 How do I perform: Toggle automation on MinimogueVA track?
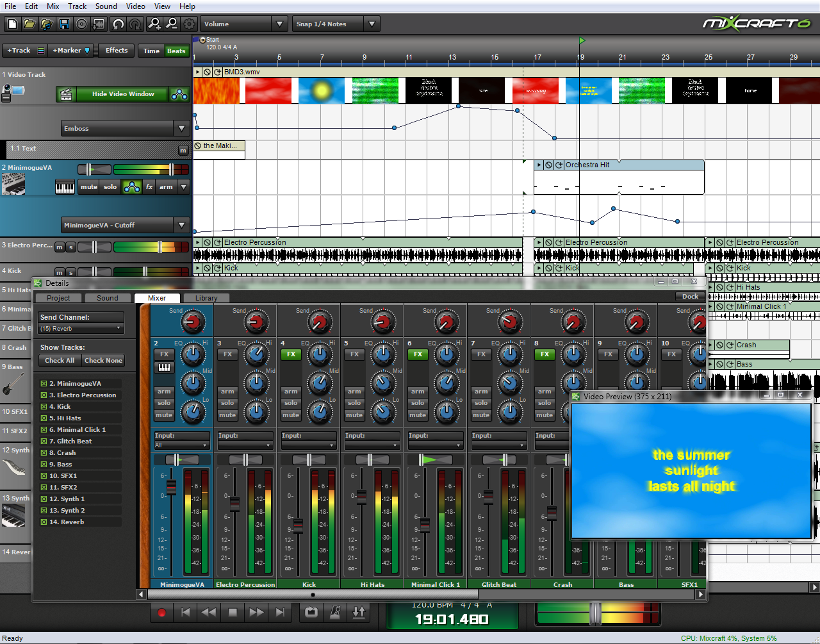(132, 187)
